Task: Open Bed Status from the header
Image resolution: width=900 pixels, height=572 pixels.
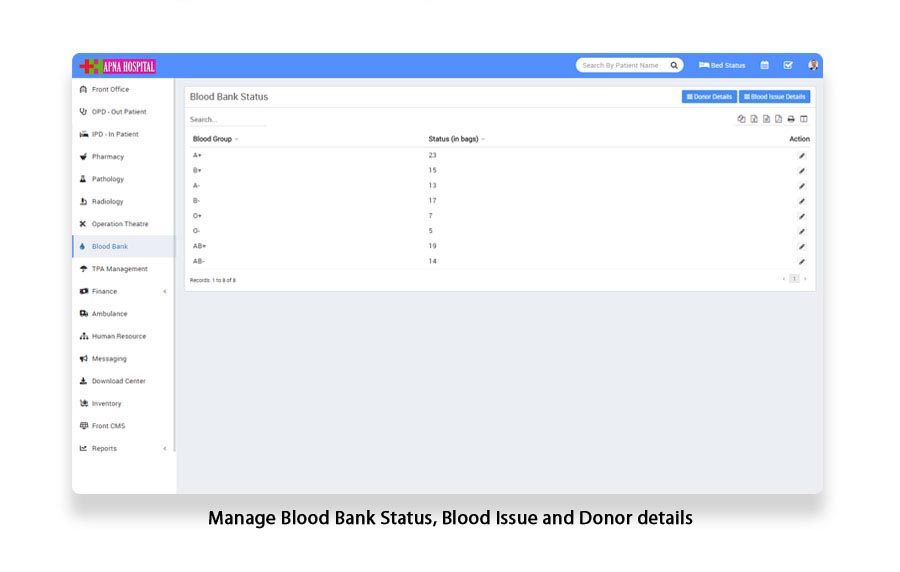Action: (x=722, y=65)
